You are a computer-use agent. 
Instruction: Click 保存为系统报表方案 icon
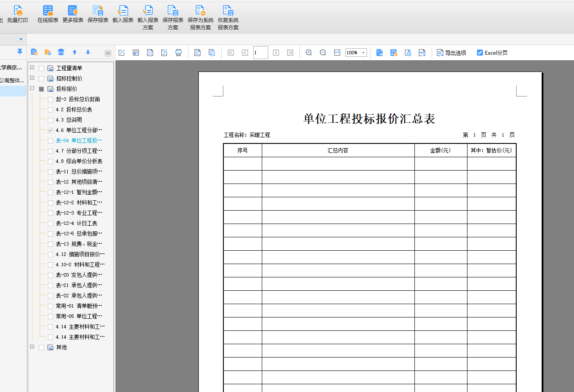(201, 10)
